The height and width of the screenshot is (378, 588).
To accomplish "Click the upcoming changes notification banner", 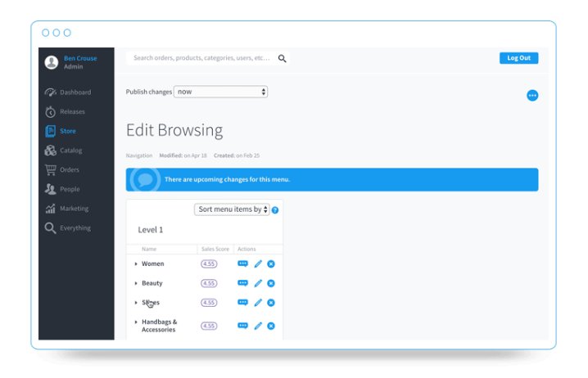I will click(x=332, y=180).
